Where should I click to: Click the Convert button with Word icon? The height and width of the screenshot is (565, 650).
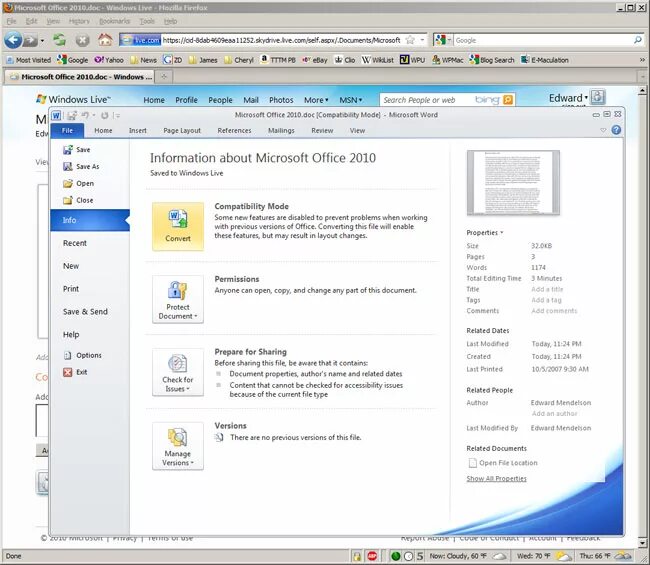click(178, 226)
